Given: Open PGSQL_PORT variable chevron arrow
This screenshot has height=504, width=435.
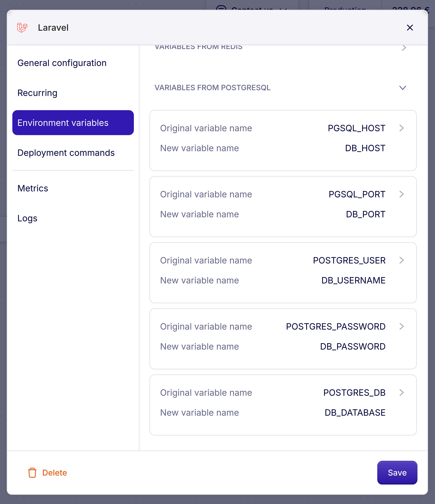Looking at the screenshot, I should (401, 194).
